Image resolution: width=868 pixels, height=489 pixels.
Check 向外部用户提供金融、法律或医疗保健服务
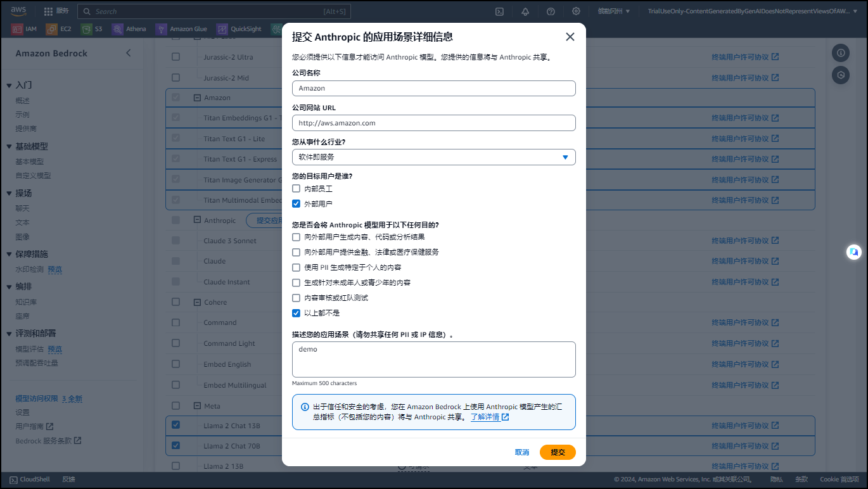296,252
